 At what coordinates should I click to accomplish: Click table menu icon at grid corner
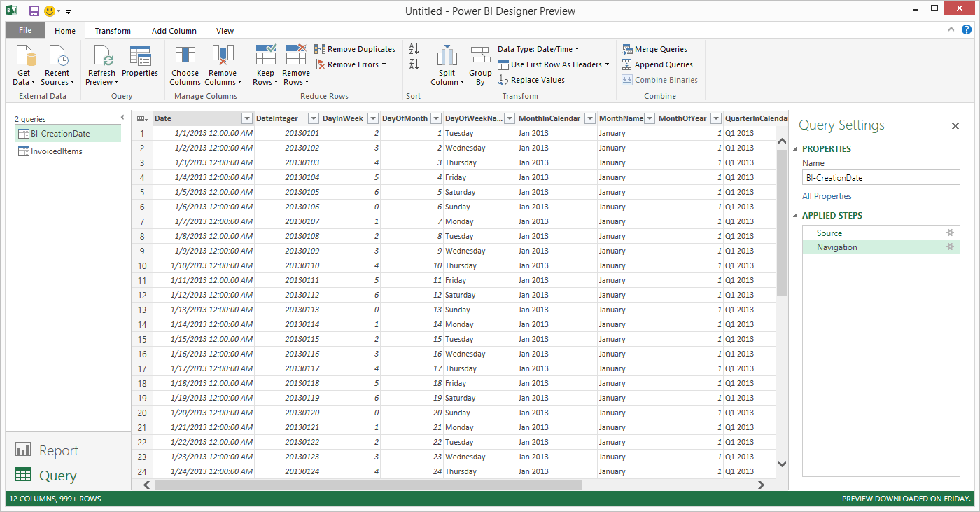coord(141,118)
